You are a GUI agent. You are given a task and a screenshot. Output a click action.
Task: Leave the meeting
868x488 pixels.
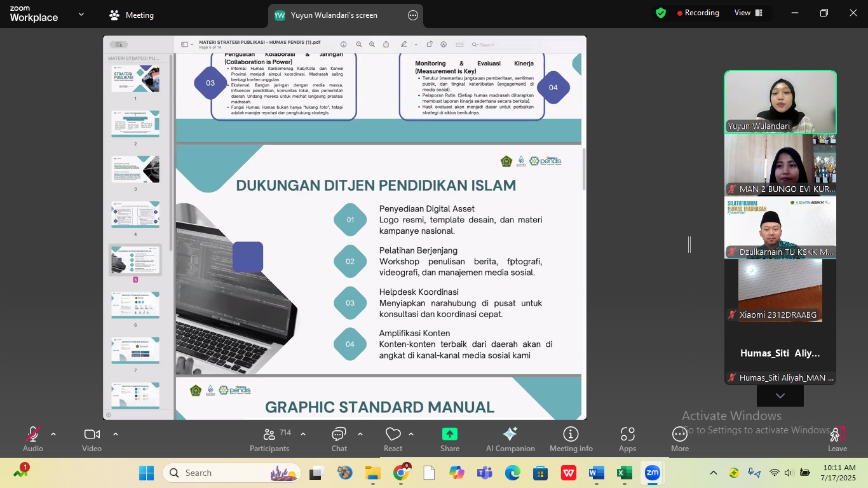click(837, 439)
